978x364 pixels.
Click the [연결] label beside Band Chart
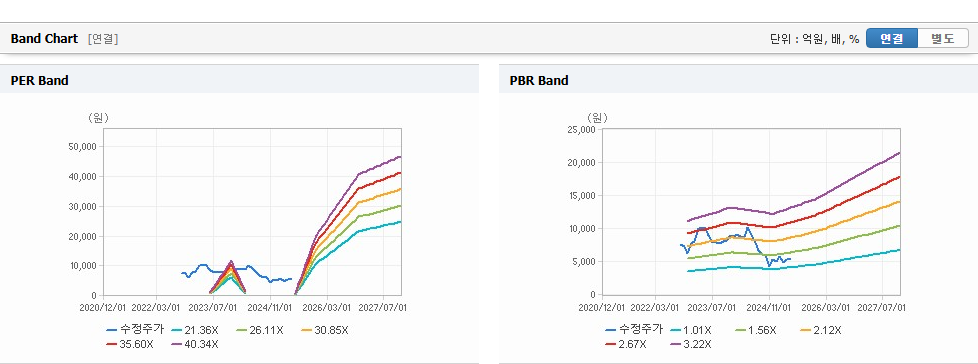click(x=103, y=39)
